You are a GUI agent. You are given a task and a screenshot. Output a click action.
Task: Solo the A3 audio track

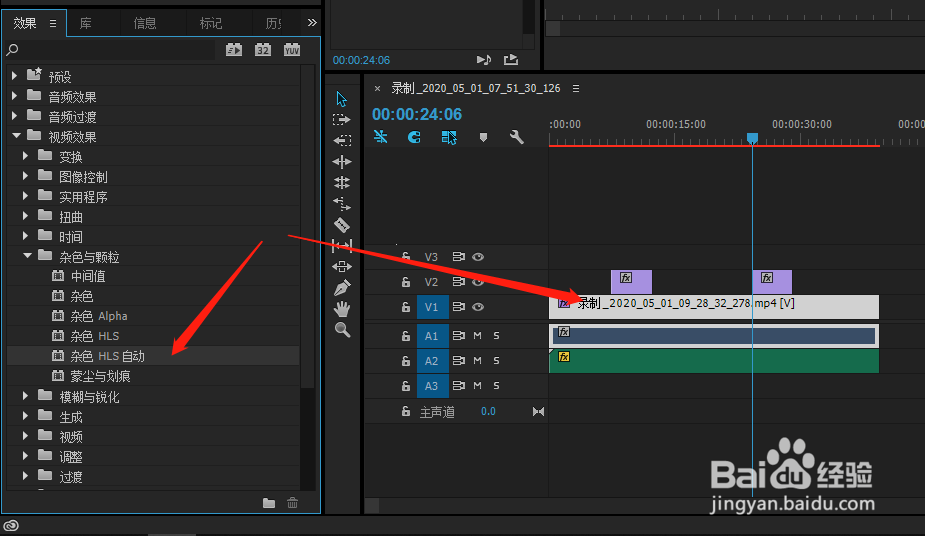[x=496, y=386]
